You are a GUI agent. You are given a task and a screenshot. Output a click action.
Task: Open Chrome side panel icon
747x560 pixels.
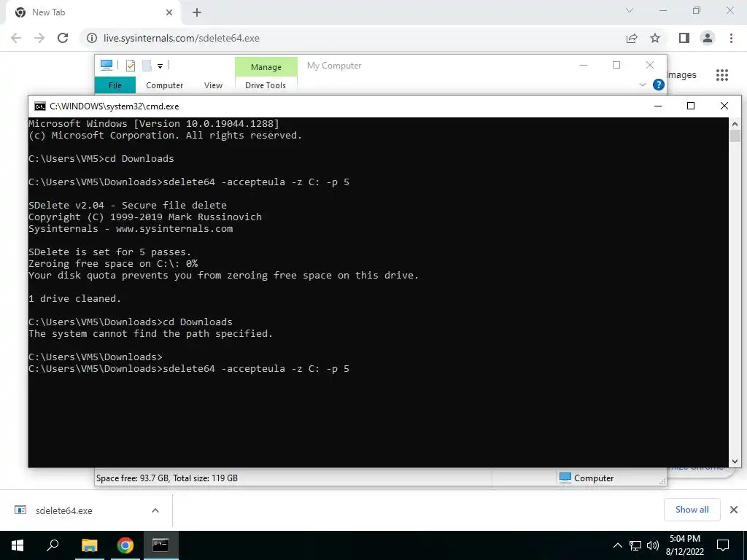coord(684,38)
